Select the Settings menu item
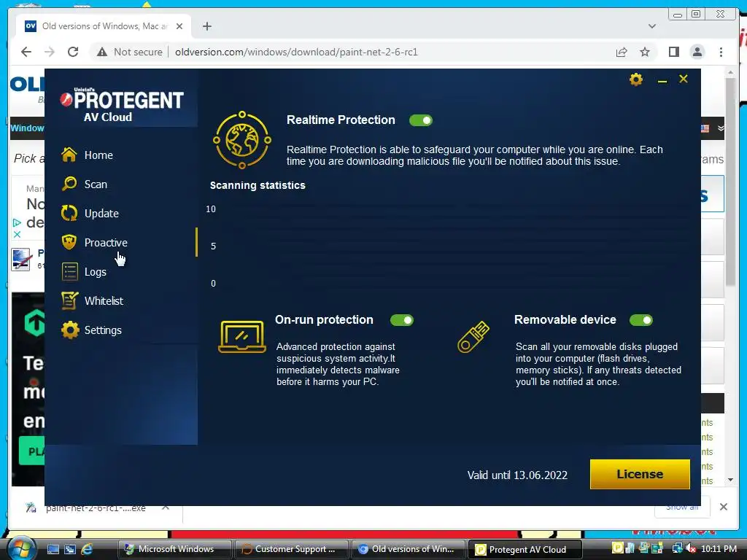 click(103, 330)
